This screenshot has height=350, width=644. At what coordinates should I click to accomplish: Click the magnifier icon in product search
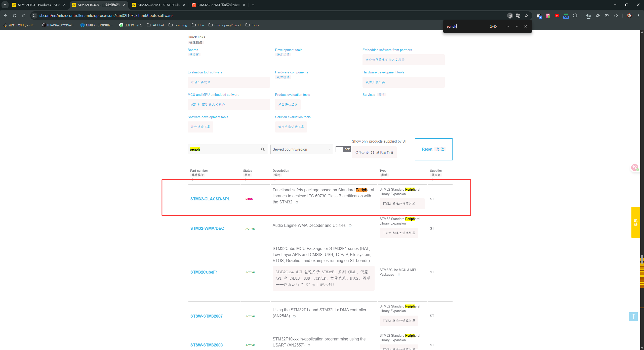(263, 149)
